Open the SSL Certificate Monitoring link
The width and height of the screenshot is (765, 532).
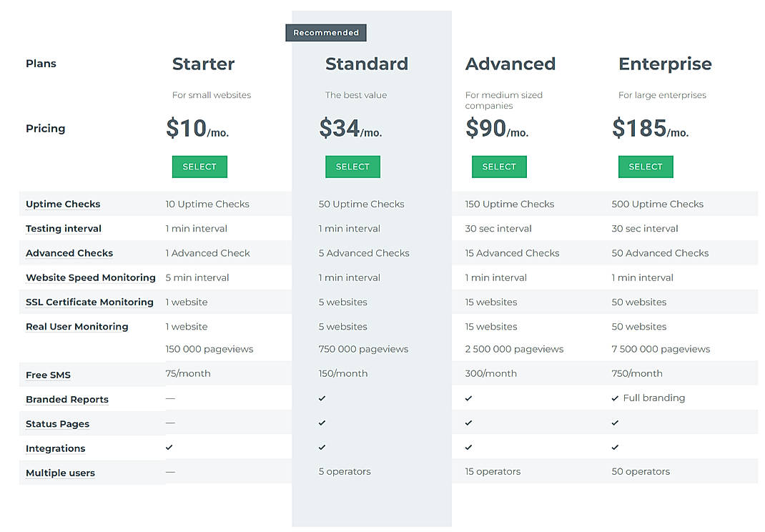click(x=89, y=302)
